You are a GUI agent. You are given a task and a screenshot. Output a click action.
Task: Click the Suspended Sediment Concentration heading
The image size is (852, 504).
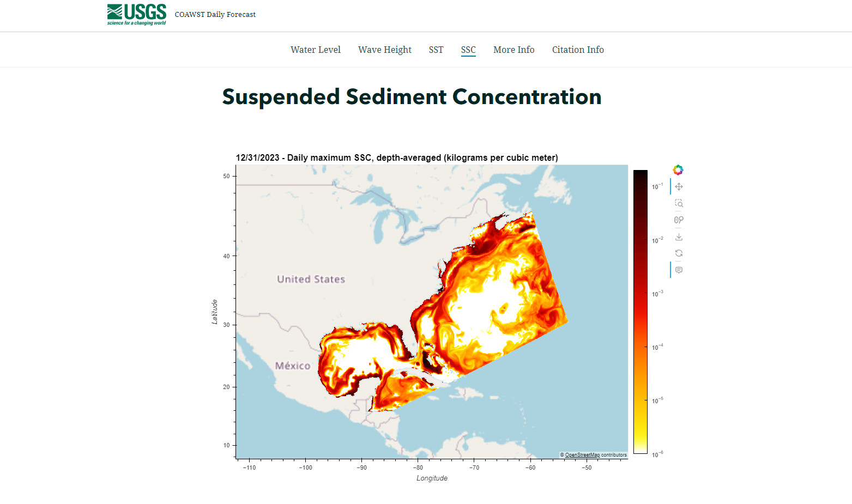coord(412,97)
